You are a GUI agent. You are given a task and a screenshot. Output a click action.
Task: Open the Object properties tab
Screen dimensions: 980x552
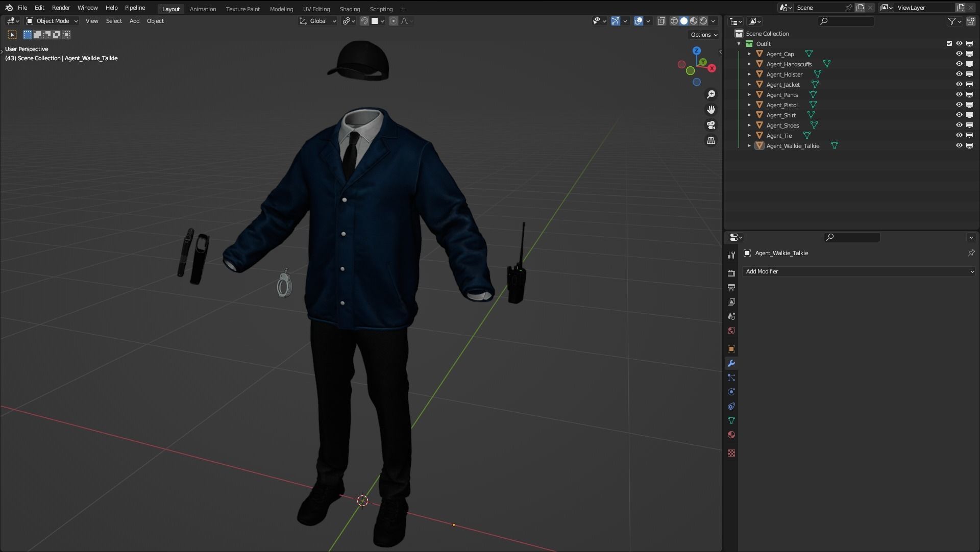(x=731, y=349)
